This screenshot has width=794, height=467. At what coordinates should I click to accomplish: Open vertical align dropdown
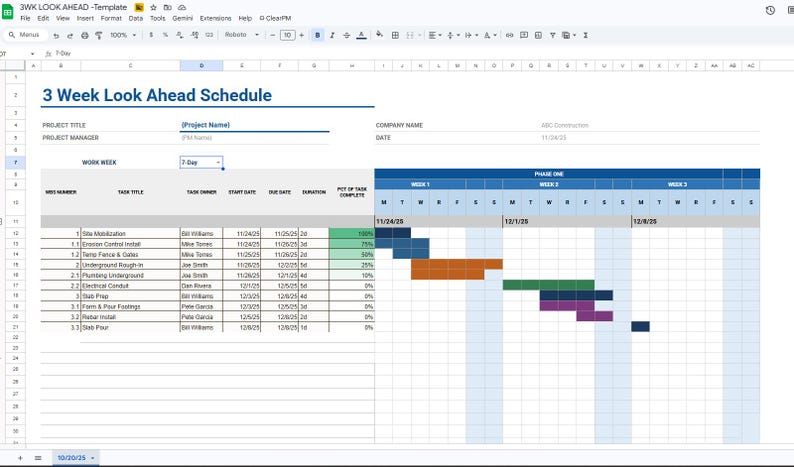pyautogui.click(x=453, y=35)
